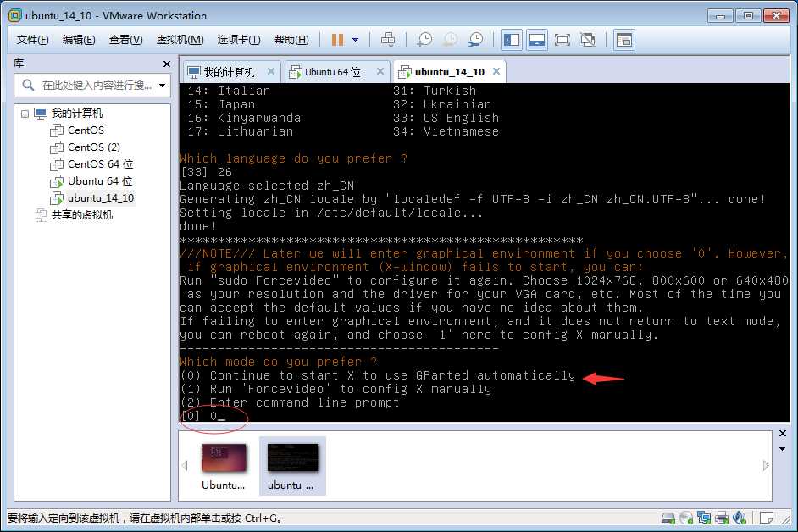Toggle the library sidebar view icon

512,40
